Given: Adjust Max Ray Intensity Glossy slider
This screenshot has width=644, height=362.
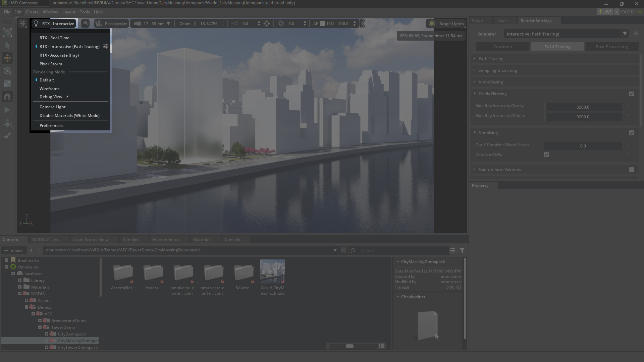Looking at the screenshot, I should (583, 107).
